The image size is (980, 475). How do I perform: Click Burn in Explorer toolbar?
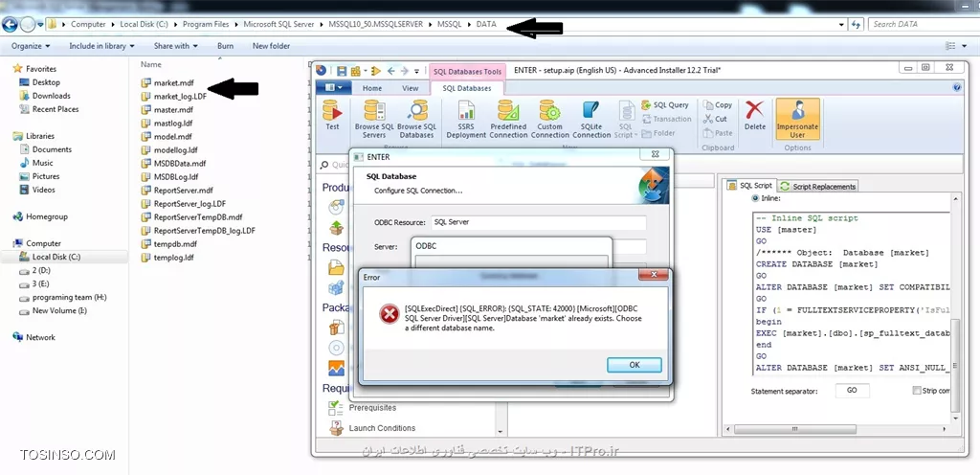226,46
